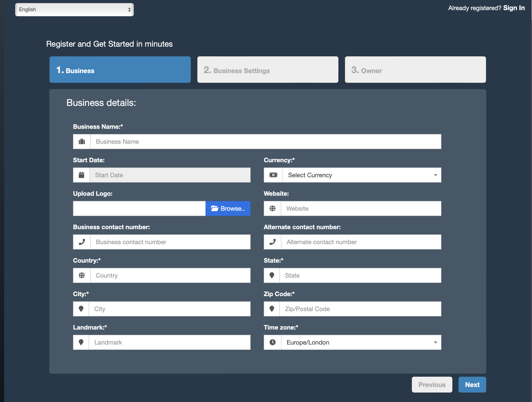Switch to the Business Settings step tab
The height and width of the screenshot is (402, 532).
pyautogui.click(x=268, y=70)
